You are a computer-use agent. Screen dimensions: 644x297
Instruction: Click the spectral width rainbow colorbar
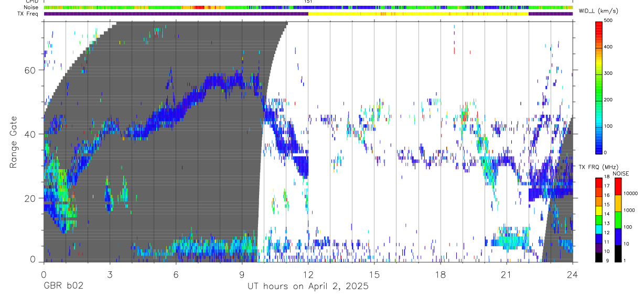[x=599, y=87]
